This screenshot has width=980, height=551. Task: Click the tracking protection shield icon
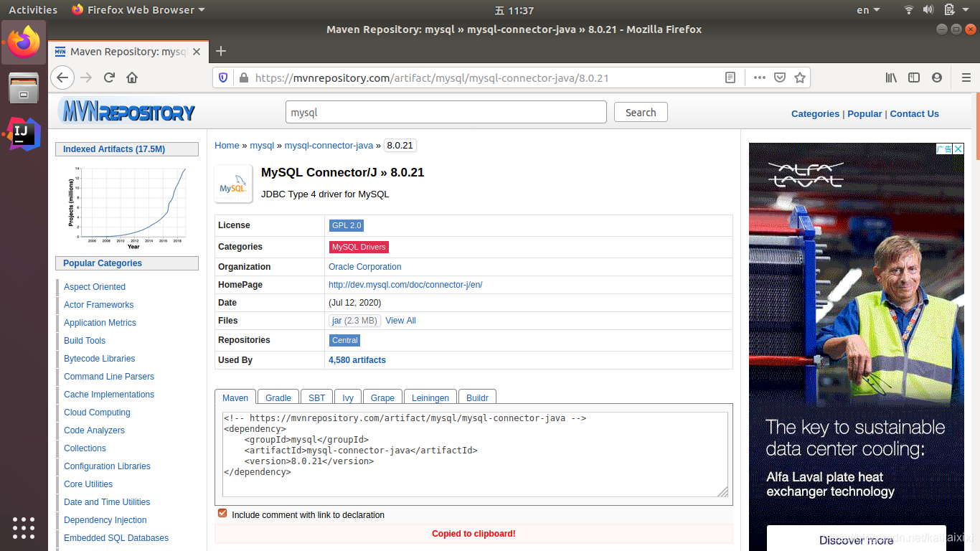coord(223,77)
